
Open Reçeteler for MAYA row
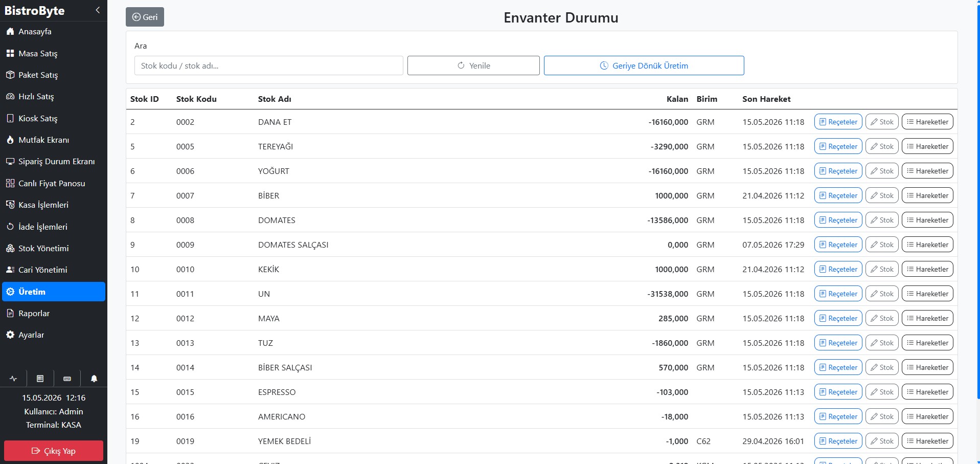[838, 318]
